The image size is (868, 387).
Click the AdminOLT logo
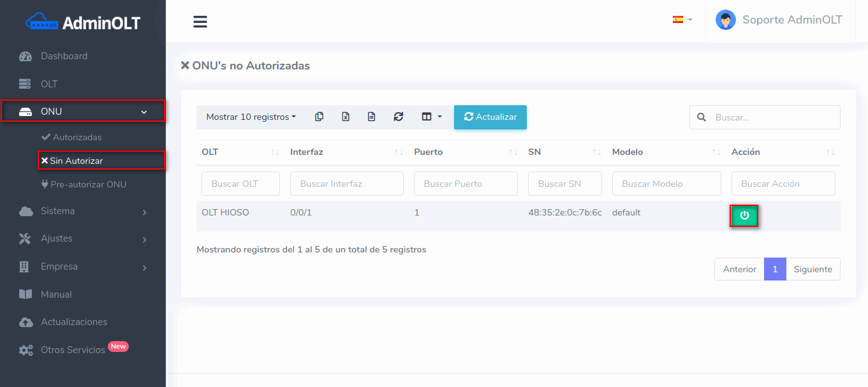pyautogui.click(x=83, y=23)
